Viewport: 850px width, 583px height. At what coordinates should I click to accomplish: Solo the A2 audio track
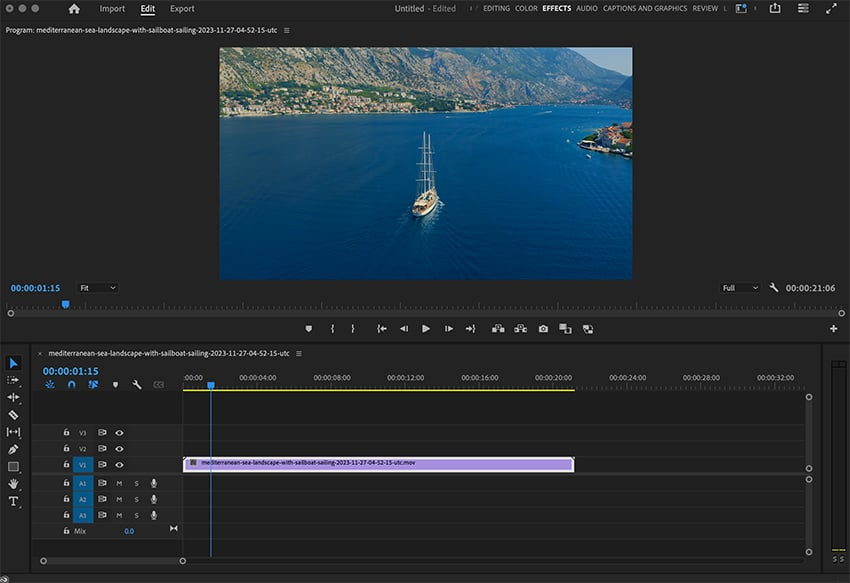coord(135,498)
